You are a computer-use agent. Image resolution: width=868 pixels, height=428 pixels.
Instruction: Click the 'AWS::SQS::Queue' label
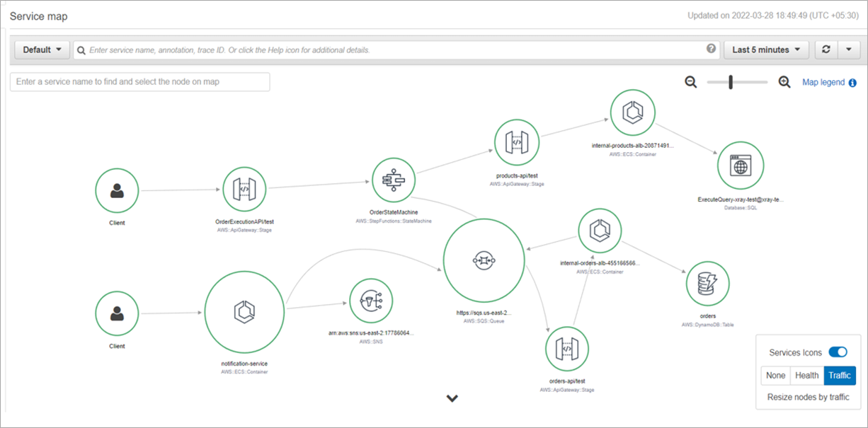tap(484, 320)
